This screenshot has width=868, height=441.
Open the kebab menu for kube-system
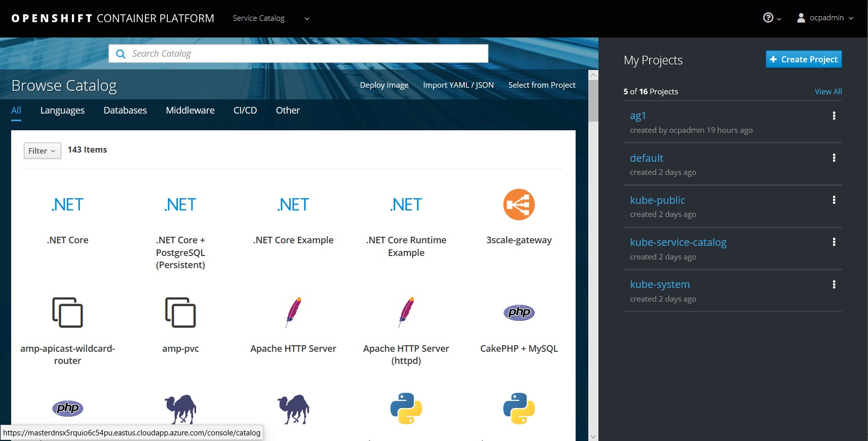tap(834, 284)
